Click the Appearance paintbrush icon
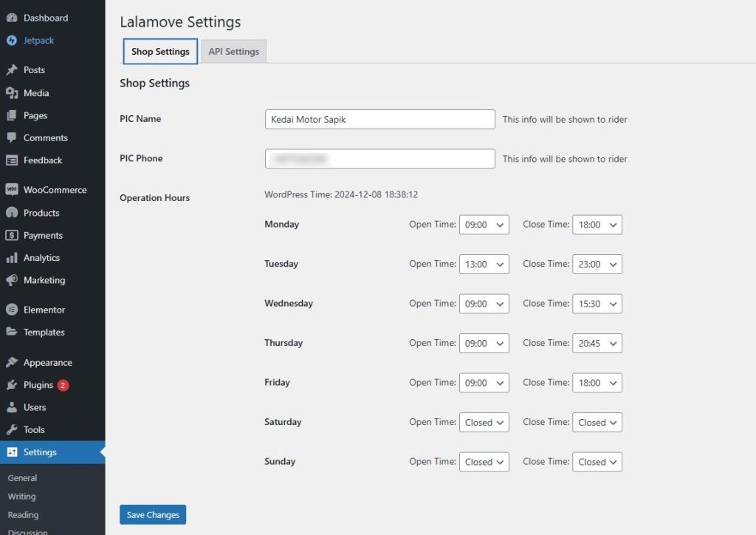The width and height of the screenshot is (756, 535). 12,362
